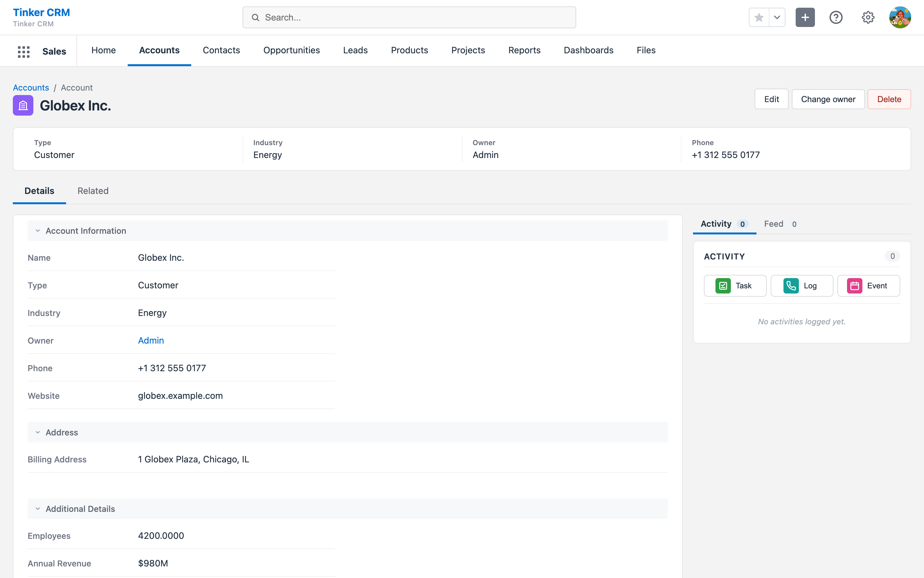This screenshot has width=924, height=578.
Task: Open the settings gear icon
Action: [x=868, y=18]
